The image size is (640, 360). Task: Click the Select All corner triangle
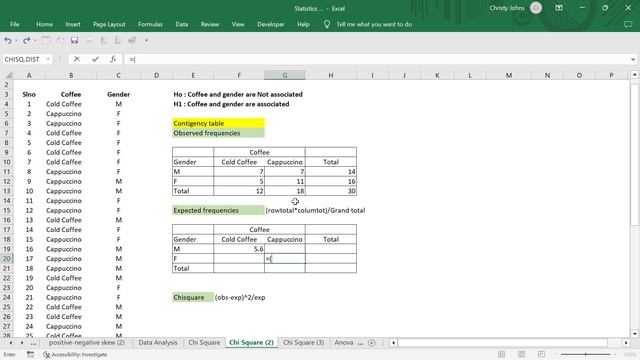(8, 76)
